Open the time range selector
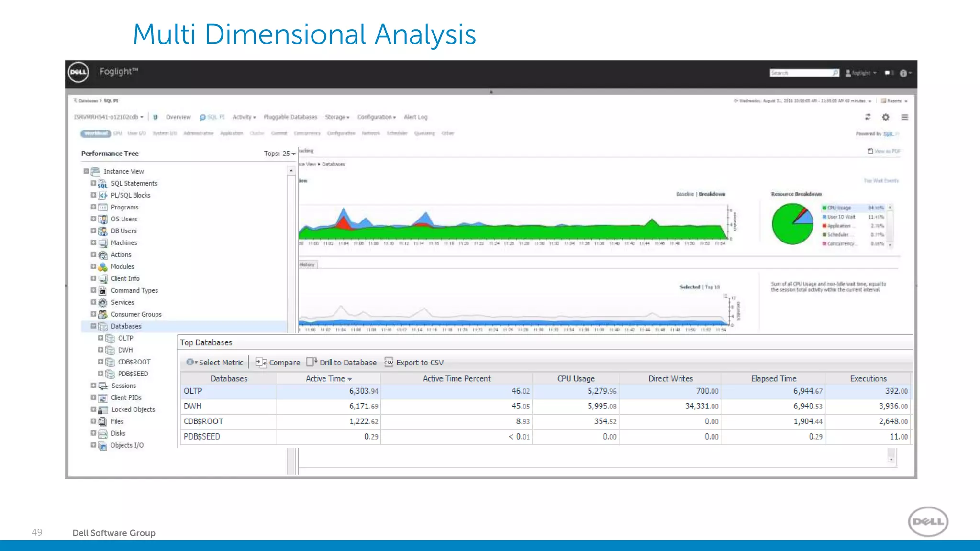Image resolution: width=980 pixels, height=551 pixels. (x=802, y=101)
